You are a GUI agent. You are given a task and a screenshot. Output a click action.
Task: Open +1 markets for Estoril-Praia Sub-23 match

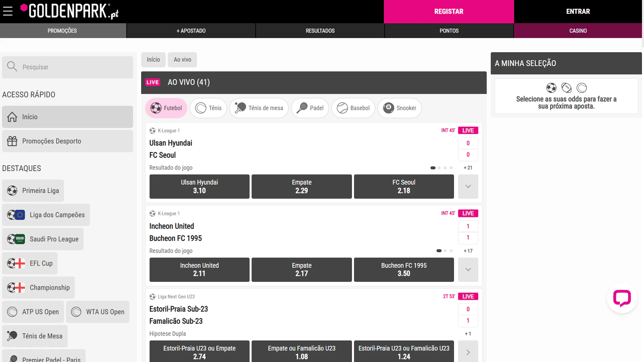468,334
